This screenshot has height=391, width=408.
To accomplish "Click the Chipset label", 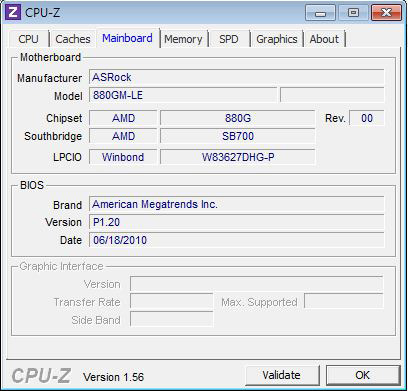I will [64, 118].
